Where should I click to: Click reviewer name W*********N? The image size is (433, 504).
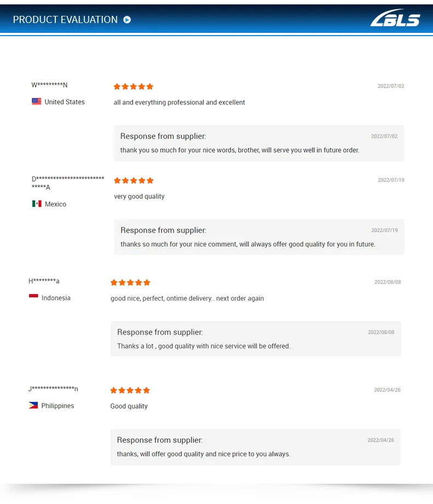[x=49, y=85]
